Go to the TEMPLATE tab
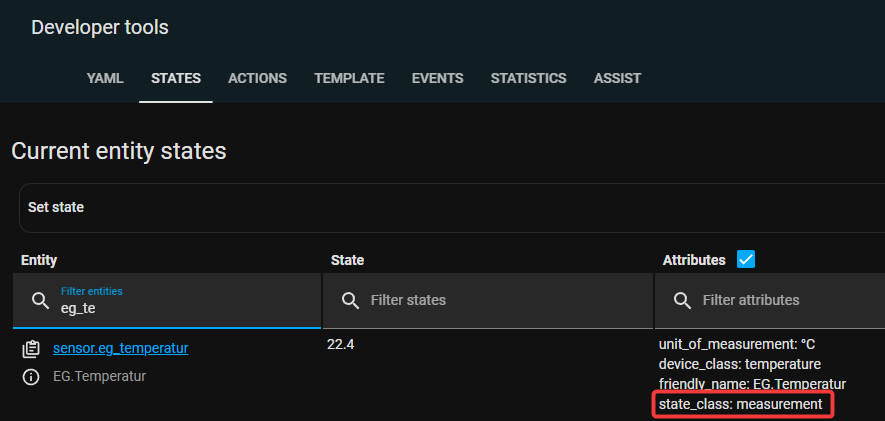The height and width of the screenshot is (421, 885). point(349,78)
